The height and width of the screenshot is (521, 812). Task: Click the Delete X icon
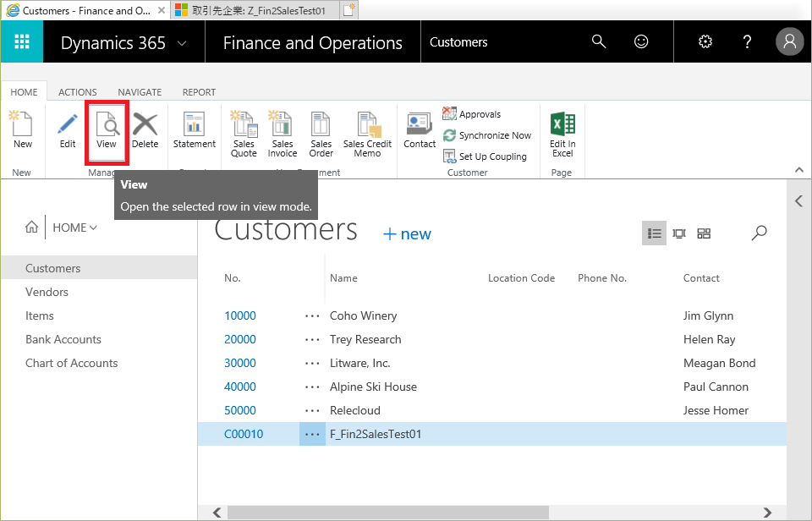(x=145, y=129)
